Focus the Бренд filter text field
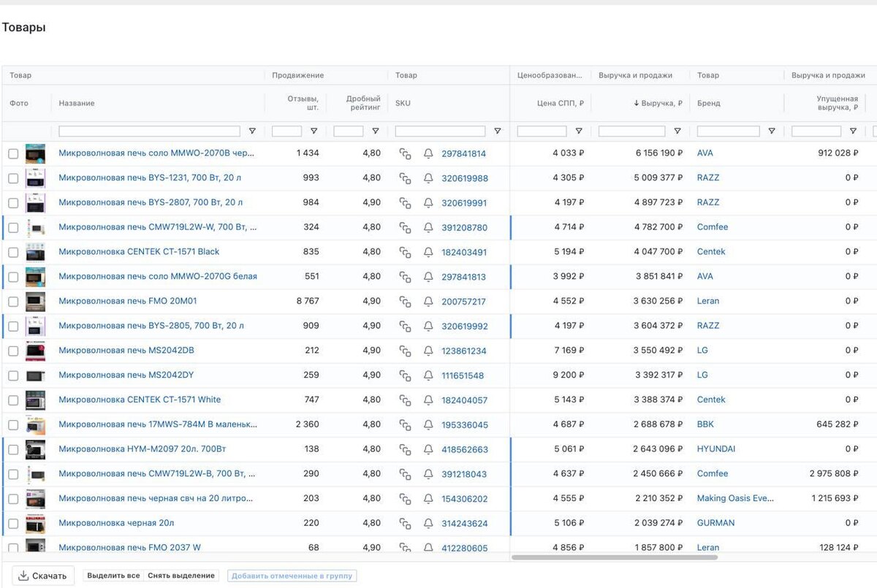This screenshot has height=588, width=877. click(728, 131)
